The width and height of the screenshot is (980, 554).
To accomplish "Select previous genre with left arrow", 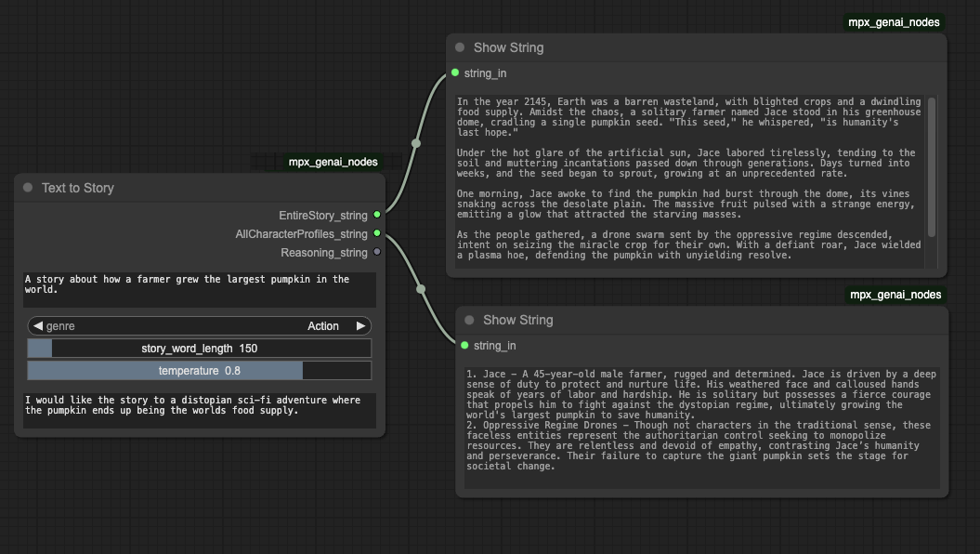I will pos(38,325).
